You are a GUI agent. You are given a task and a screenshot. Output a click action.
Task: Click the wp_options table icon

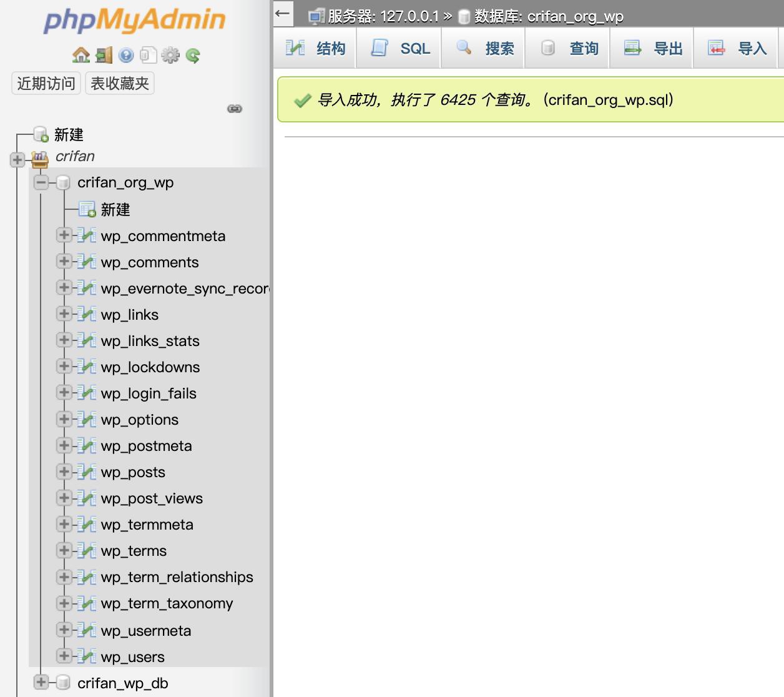tap(87, 419)
